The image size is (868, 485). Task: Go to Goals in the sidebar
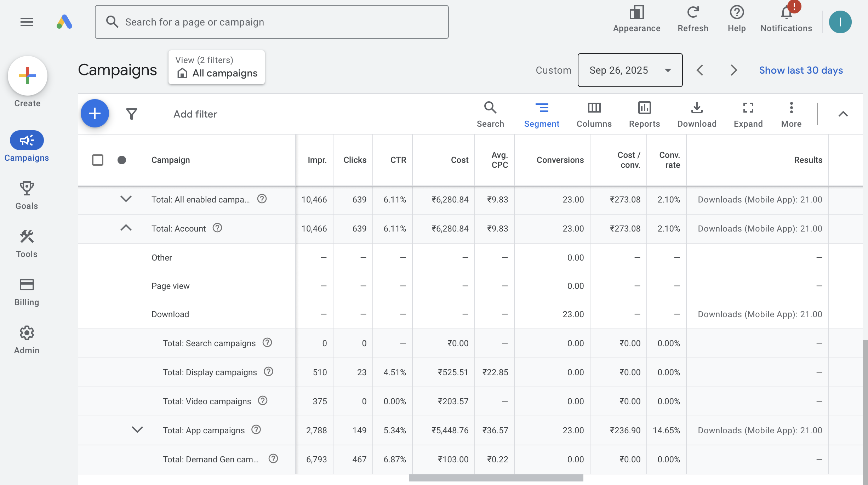(27, 195)
